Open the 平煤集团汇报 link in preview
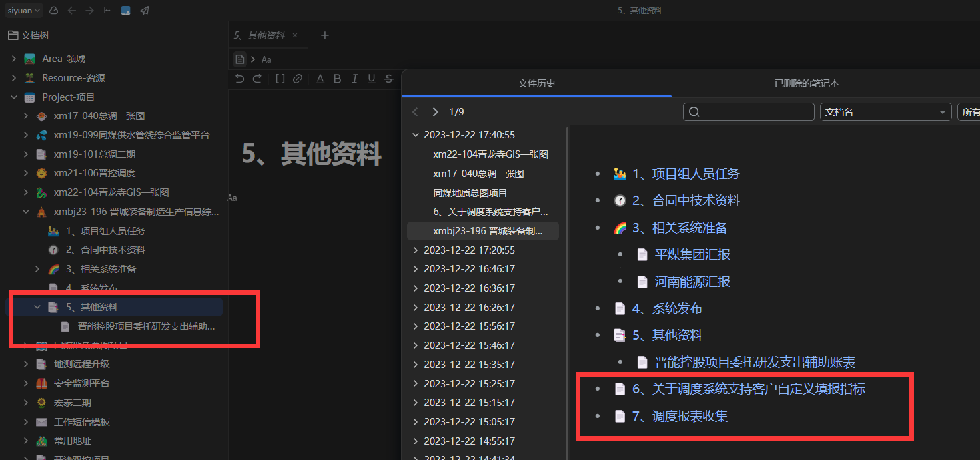This screenshot has height=460, width=980. coord(693,254)
